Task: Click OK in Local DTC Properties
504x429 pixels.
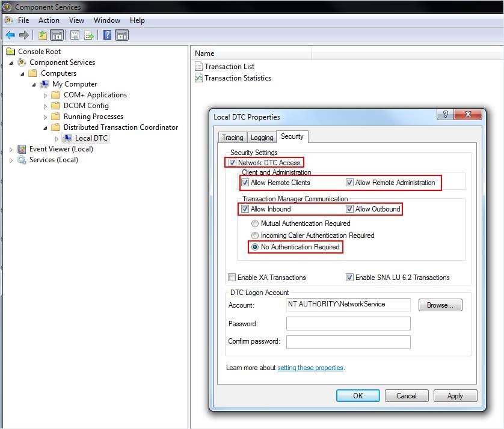Action: 358,395
